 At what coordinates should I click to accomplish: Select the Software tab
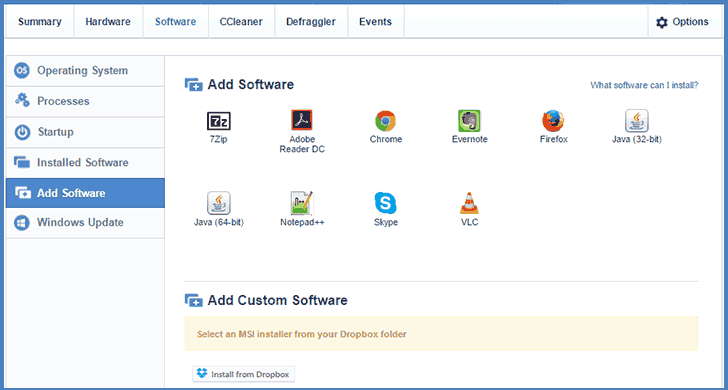pos(175,22)
